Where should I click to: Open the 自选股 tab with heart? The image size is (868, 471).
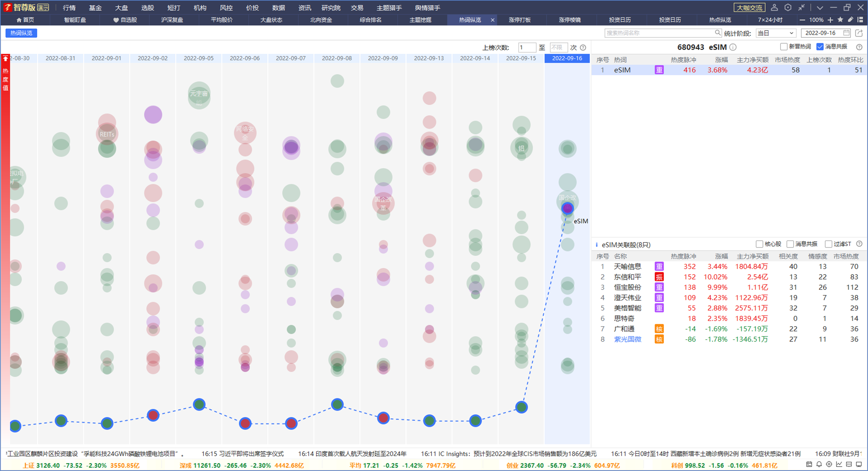125,20
